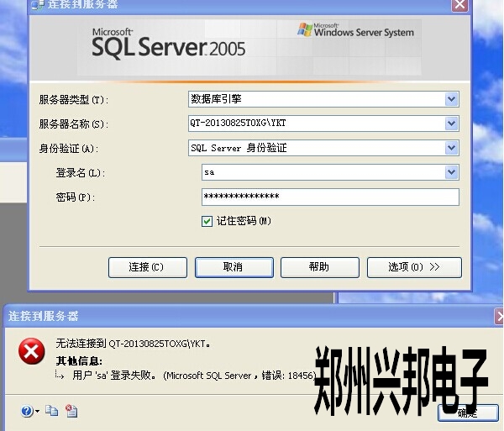Click into the password field
Viewport: 504px width, 431px height.
click(329, 197)
